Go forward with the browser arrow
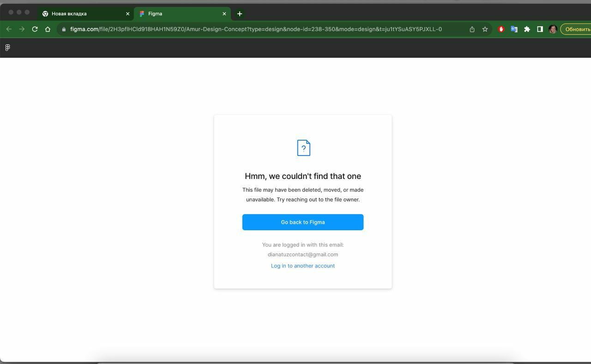Screen dimensions: 591x364 [x=22, y=29]
